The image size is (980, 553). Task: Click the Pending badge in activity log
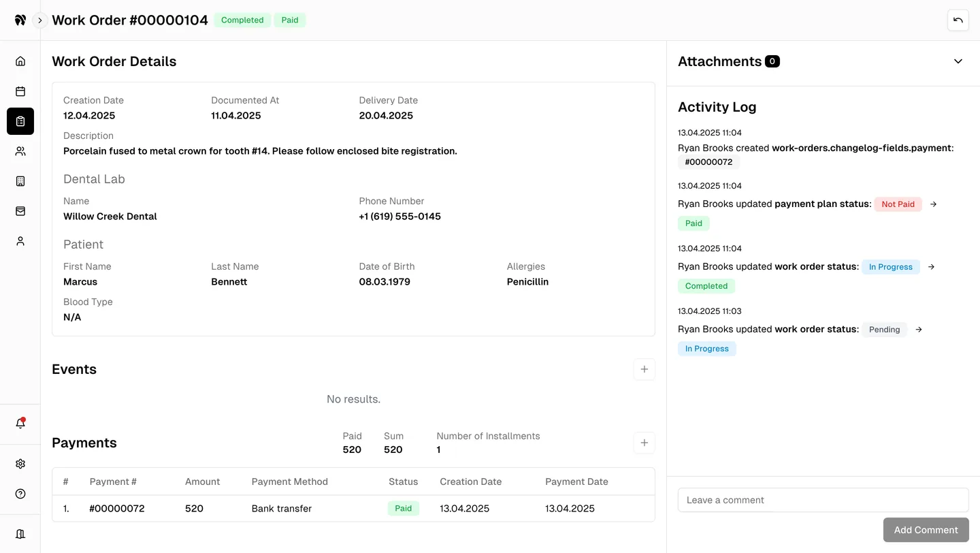(x=885, y=330)
